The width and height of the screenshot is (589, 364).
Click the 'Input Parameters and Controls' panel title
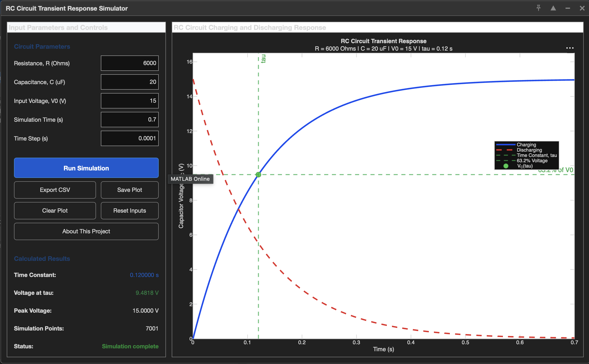pos(58,27)
